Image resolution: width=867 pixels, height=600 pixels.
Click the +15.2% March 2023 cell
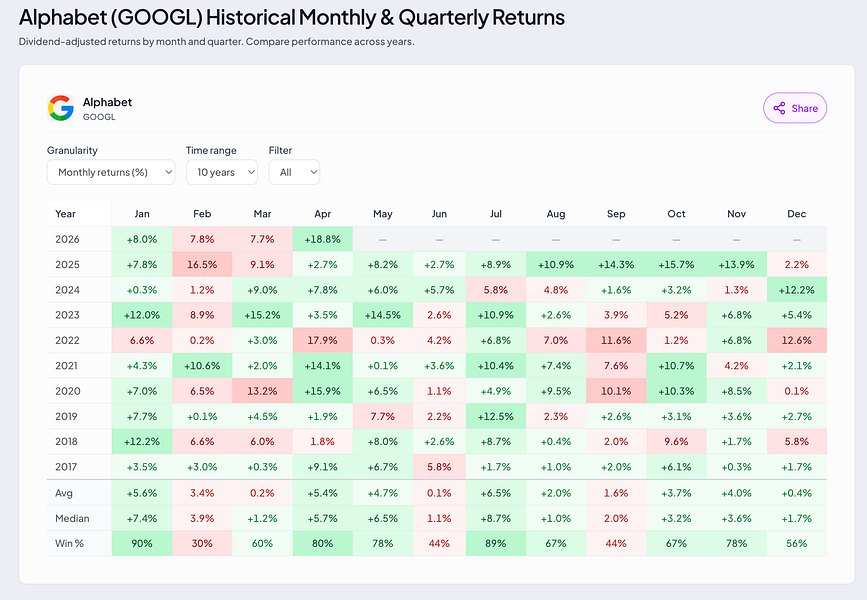[x=263, y=315]
